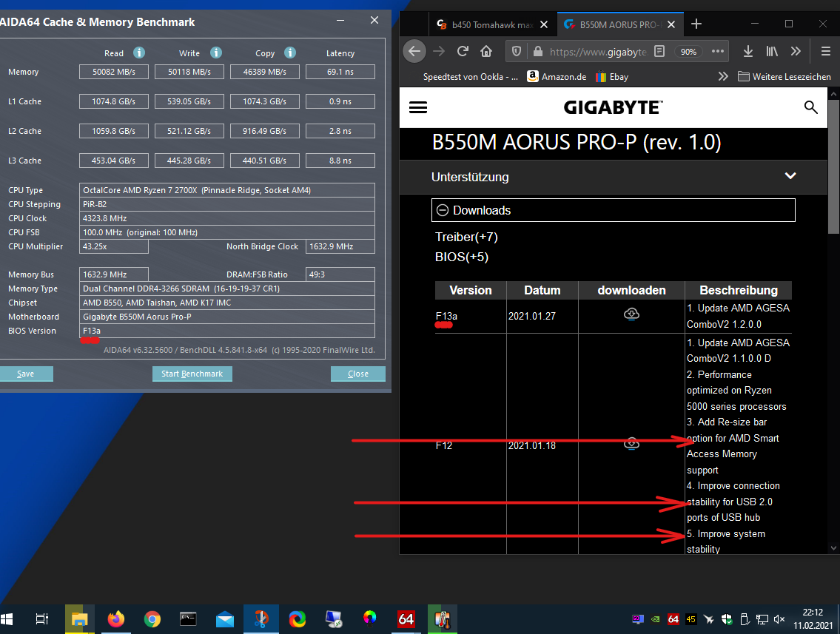Click the Write info icon in AIDA64
This screenshot has width=840, height=634.
216,53
